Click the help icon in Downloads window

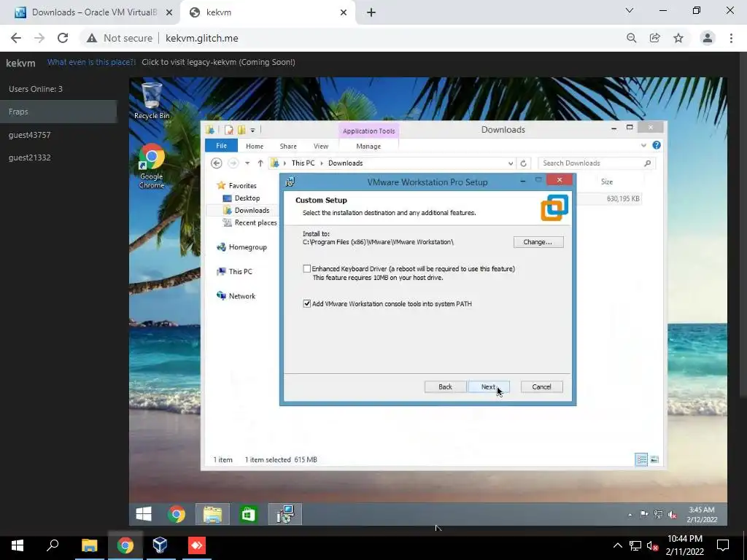(x=657, y=145)
